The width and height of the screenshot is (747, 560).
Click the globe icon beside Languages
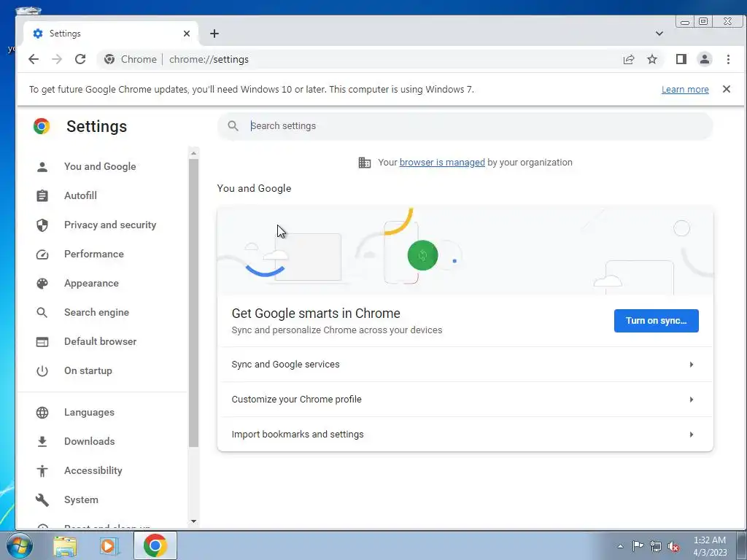pos(42,413)
